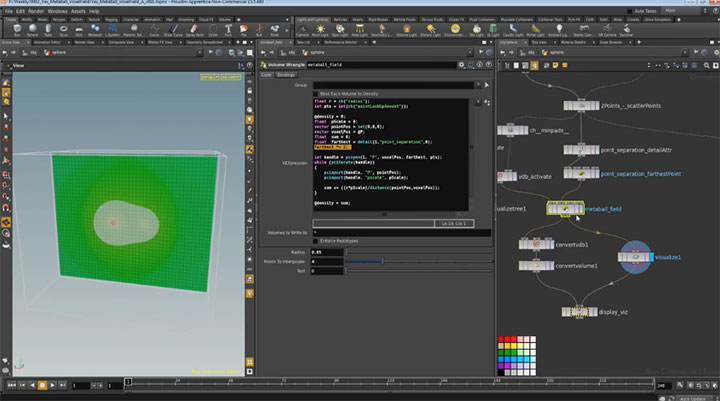This screenshot has width=720, height=401.
Task: Pick the red color swatch in palette
Action: point(501,339)
